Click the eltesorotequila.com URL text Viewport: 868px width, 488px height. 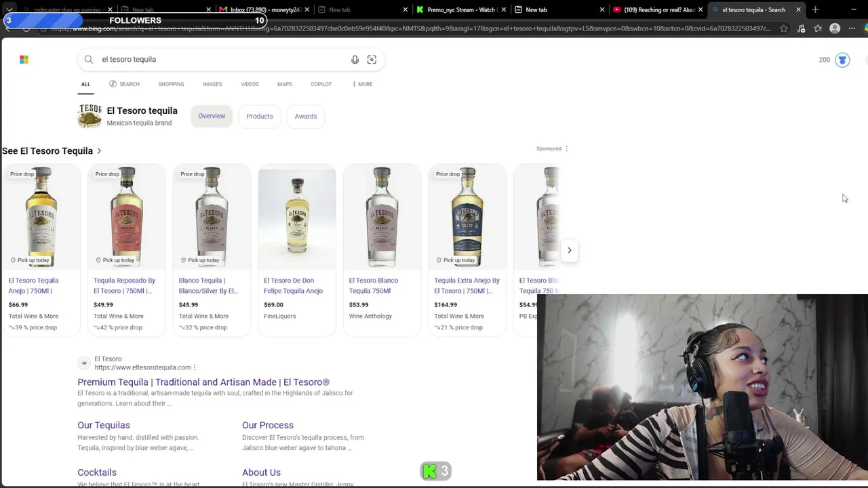click(x=142, y=367)
